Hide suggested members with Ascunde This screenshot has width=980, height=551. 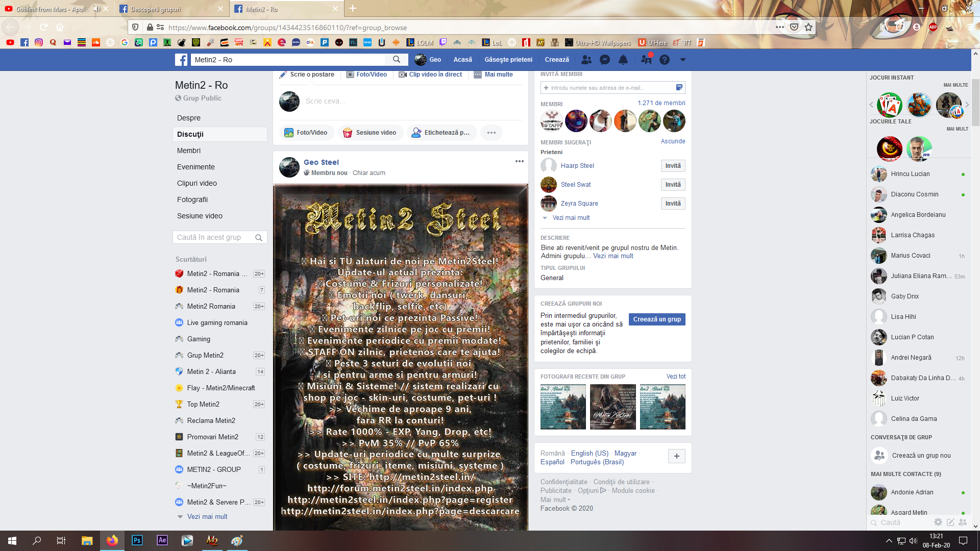(x=673, y=141)
